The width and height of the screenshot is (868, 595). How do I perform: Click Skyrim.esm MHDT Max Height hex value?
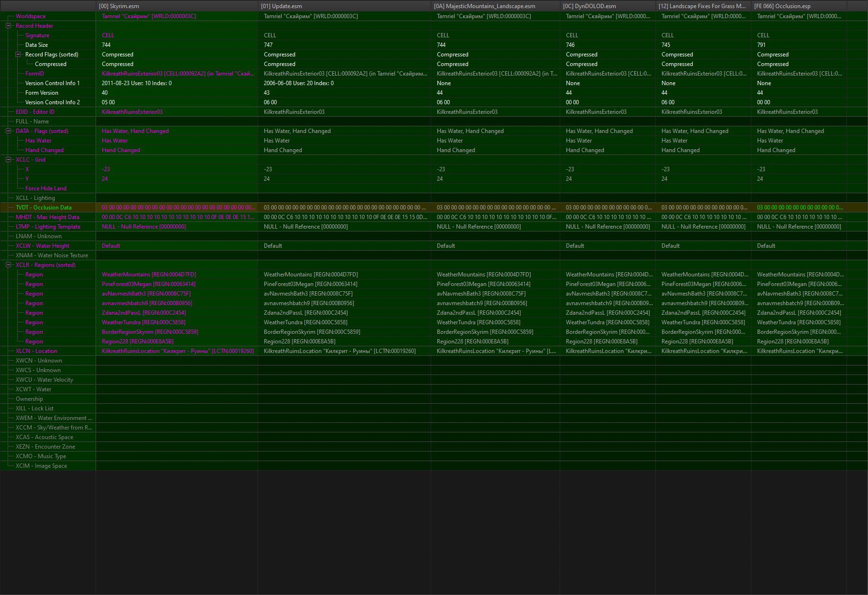click(178, 217)
